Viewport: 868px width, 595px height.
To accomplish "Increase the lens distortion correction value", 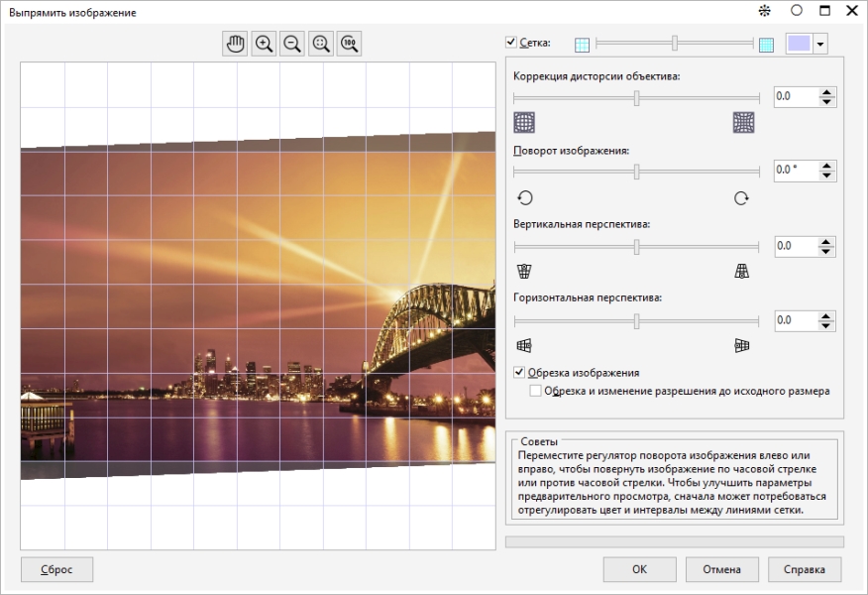I will (828, 92).
